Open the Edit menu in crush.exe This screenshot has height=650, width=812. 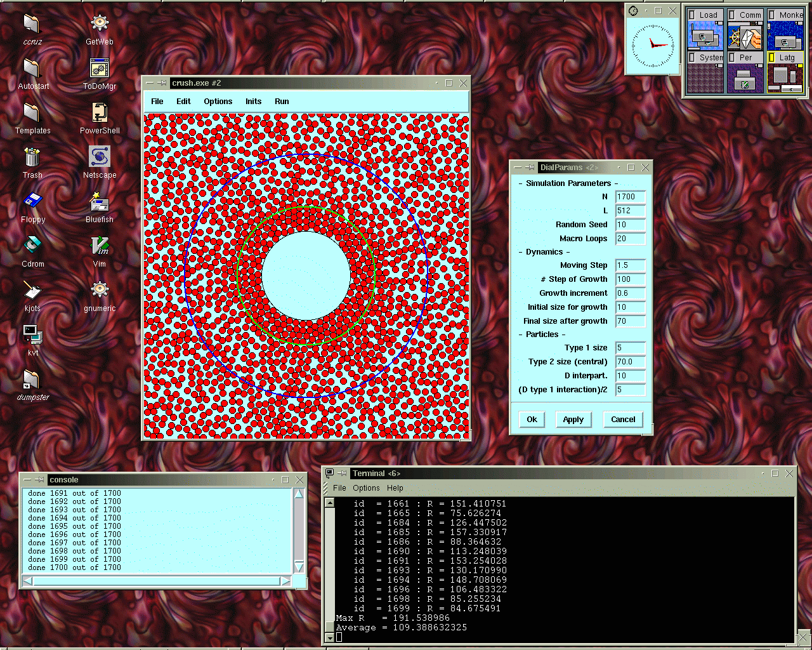click(183, 102)
